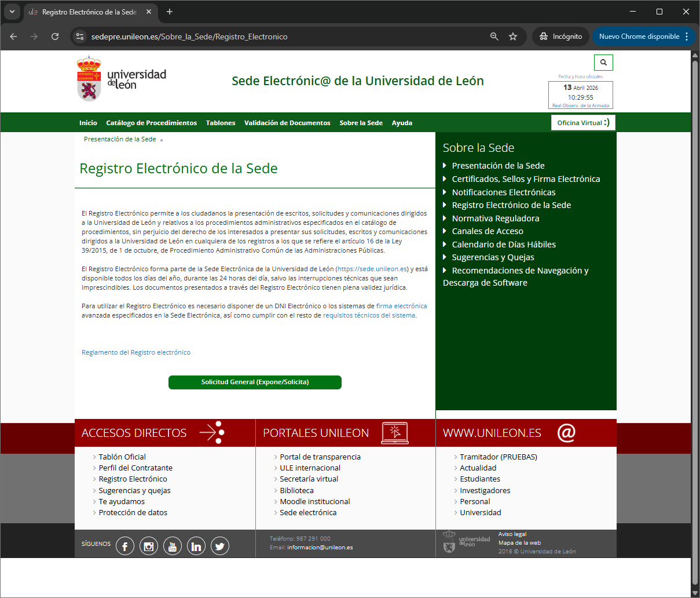Expand Canales de Acceso sidebar item
Viewport: 700px width, 598px height.
(488, 231)
